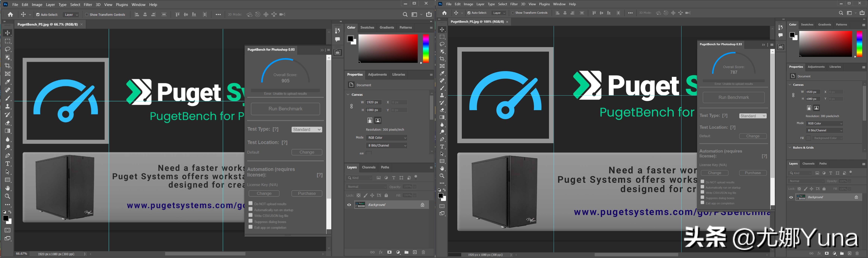Open Search icon in right window's options bar
868x258 pixels.
(841, 13)
